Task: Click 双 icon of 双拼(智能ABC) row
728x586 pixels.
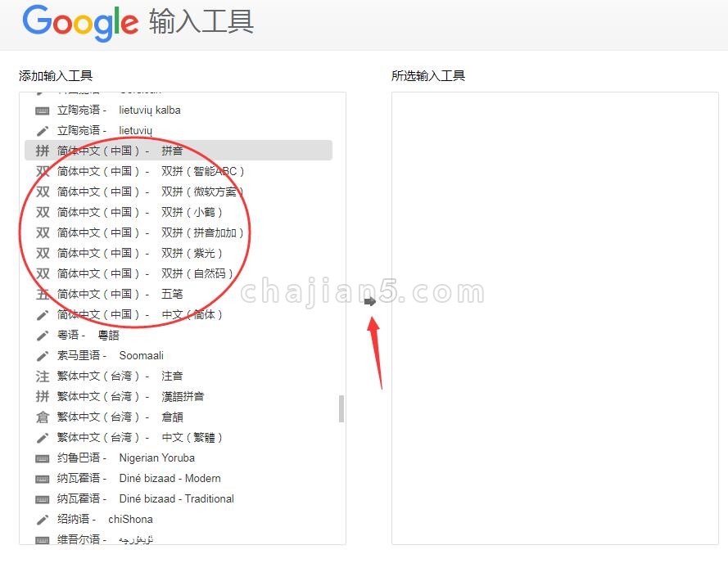Action: pos(43,171)
